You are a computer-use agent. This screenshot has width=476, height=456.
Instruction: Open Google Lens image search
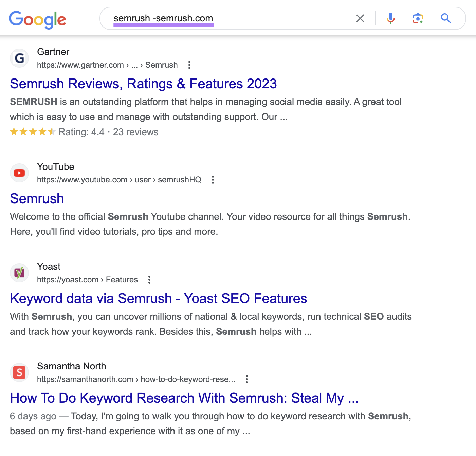pos(418,18)
